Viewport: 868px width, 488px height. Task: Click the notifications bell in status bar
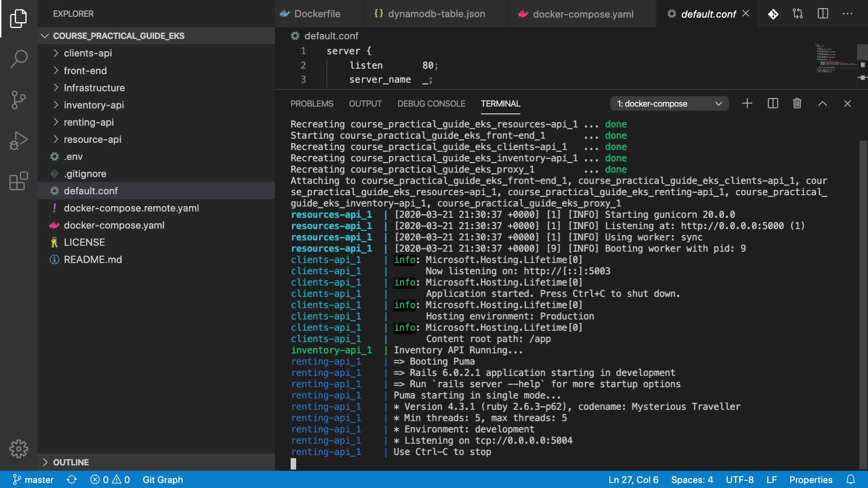point(850,479)
